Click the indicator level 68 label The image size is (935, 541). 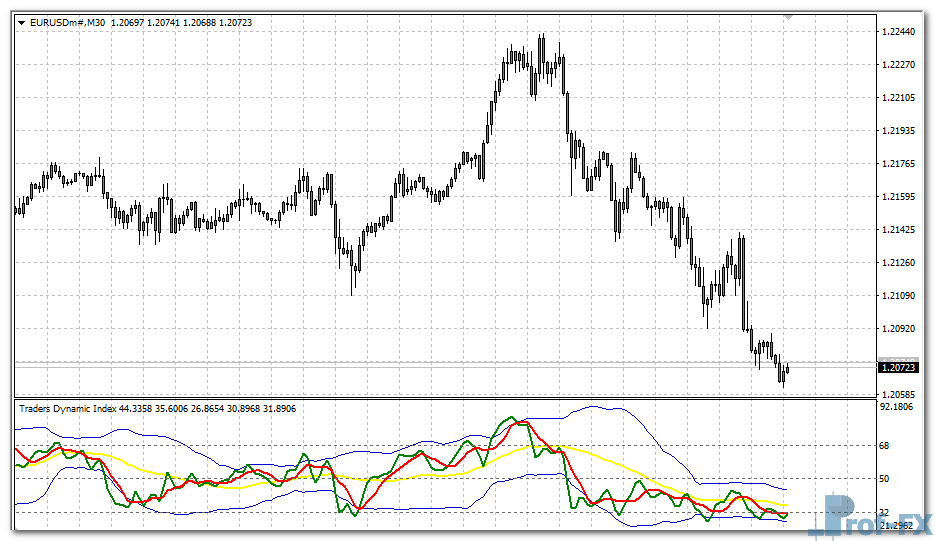[x=886, y=446]
